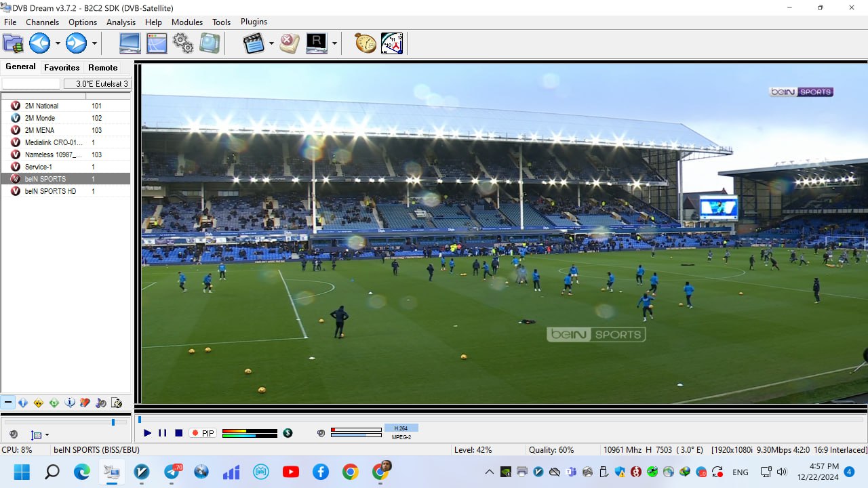Click the blue diamond icon below channel list
The height and width of the screenshot is (488, 868).
coord(23,403)
